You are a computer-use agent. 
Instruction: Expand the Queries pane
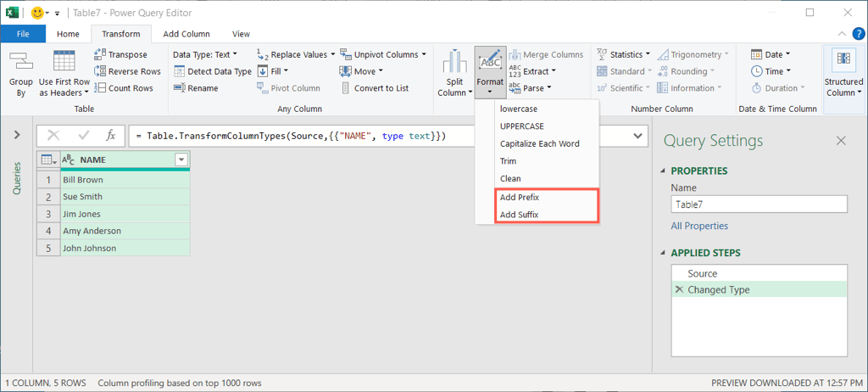click(16, 135)
